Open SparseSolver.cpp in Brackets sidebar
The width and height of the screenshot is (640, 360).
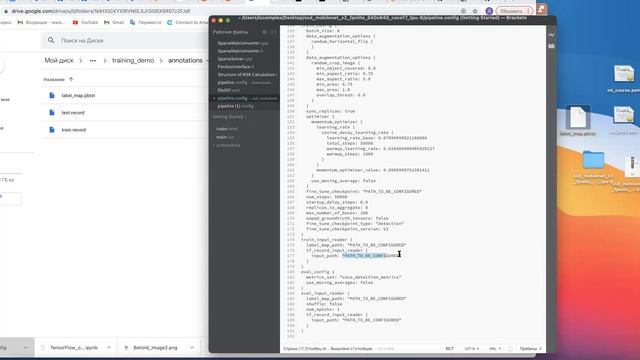click(235, 59)
